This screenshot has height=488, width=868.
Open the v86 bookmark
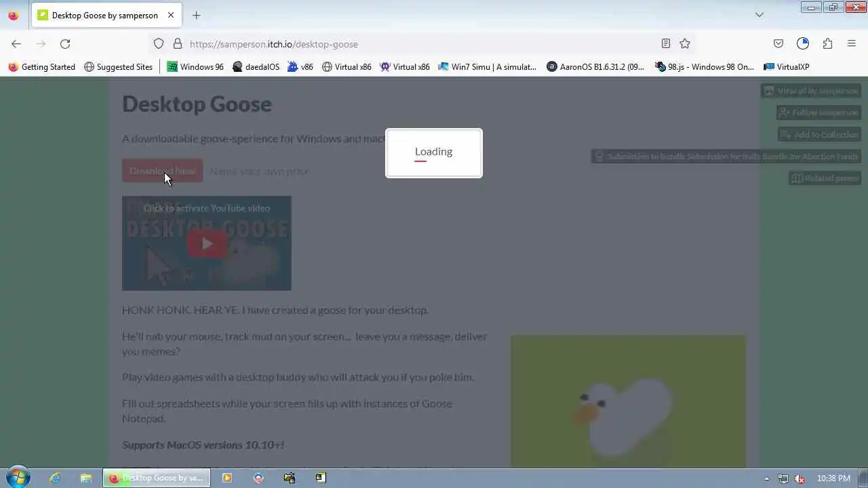[x=300, y=66]
